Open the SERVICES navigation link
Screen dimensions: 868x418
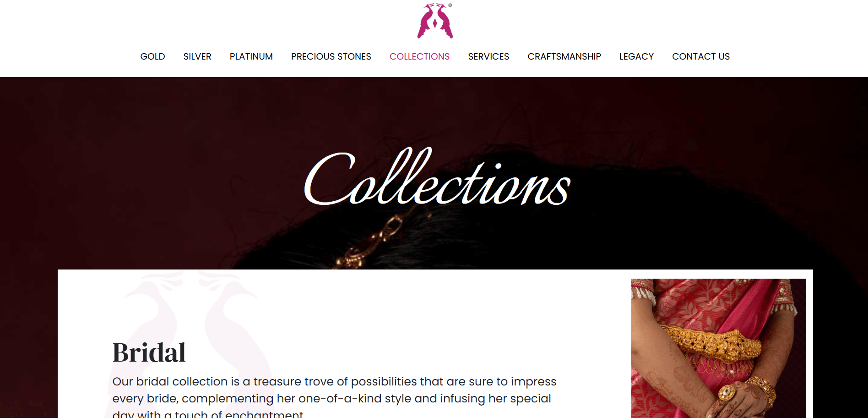(488, 56)
